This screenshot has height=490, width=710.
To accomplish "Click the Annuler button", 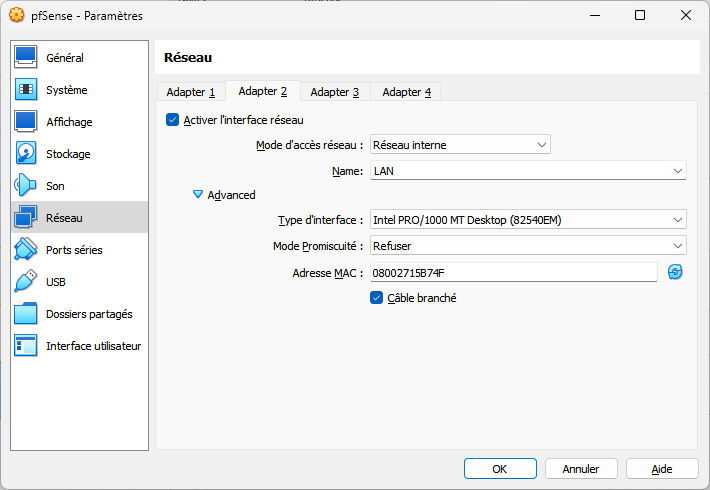I will point(581,469).
